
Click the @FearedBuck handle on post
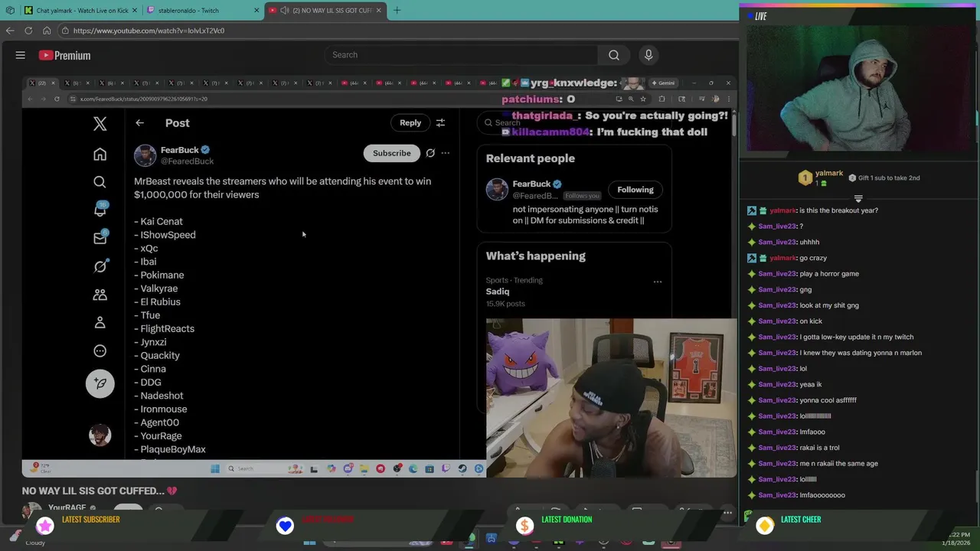coord(187,161)
